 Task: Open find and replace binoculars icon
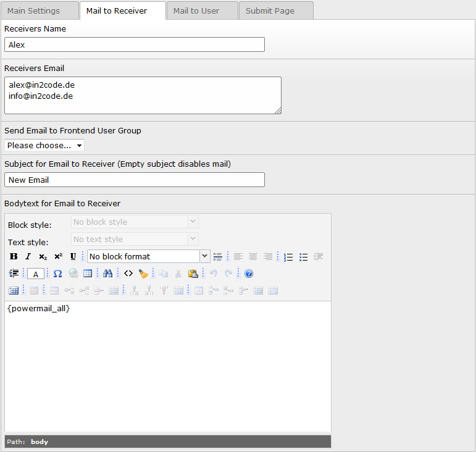tap(108, 274)
